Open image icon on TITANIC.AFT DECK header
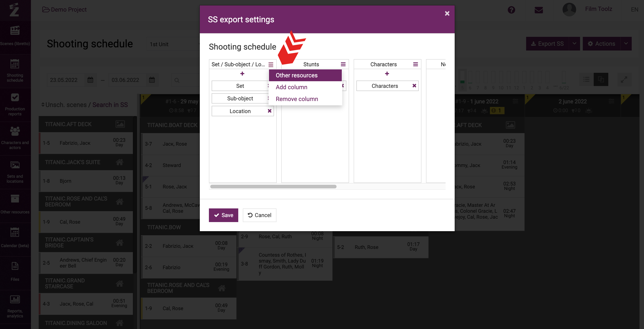 pos(120,124)
